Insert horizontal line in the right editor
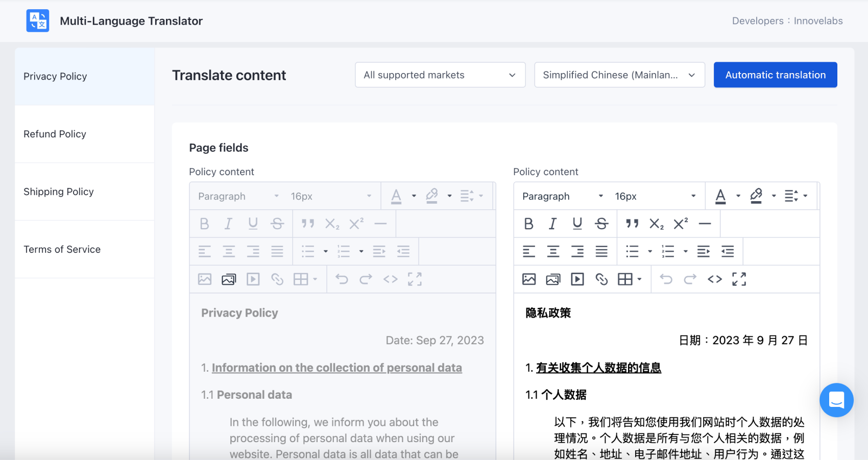The image size is (868, 460). [705, 224]
